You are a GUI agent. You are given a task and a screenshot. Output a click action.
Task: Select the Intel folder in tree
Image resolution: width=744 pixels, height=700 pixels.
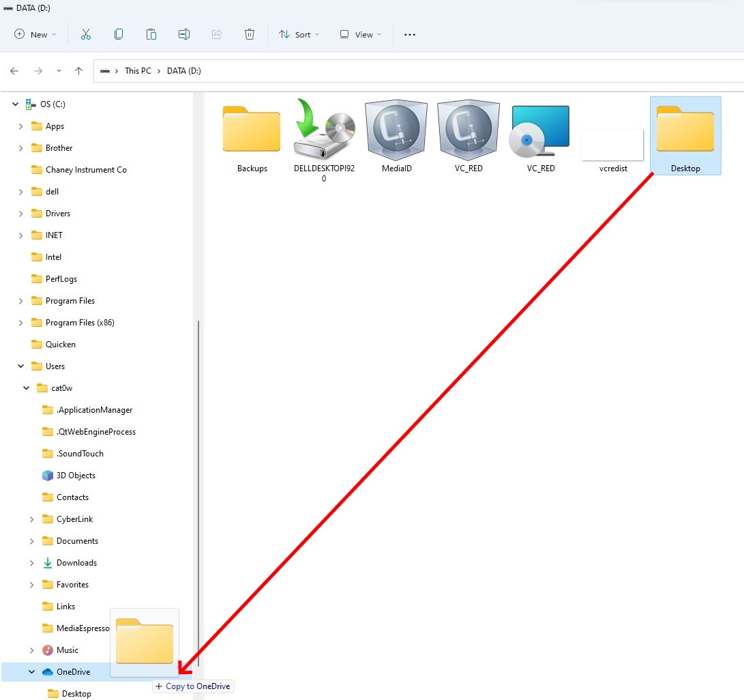[46, 257]
